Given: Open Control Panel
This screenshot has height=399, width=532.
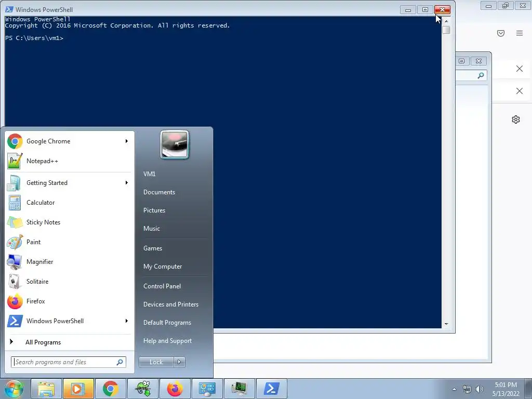Looking at the screenshot, I should tap(162, 286).
